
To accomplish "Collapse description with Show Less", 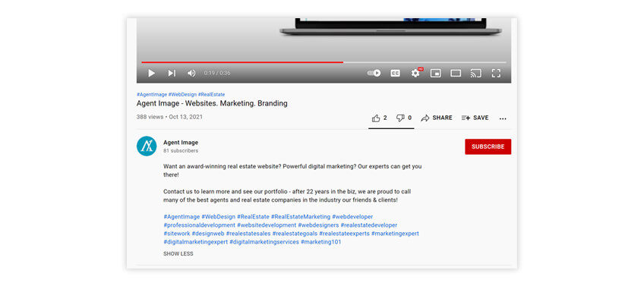I will pyautogui.click(x=178, y=253).
